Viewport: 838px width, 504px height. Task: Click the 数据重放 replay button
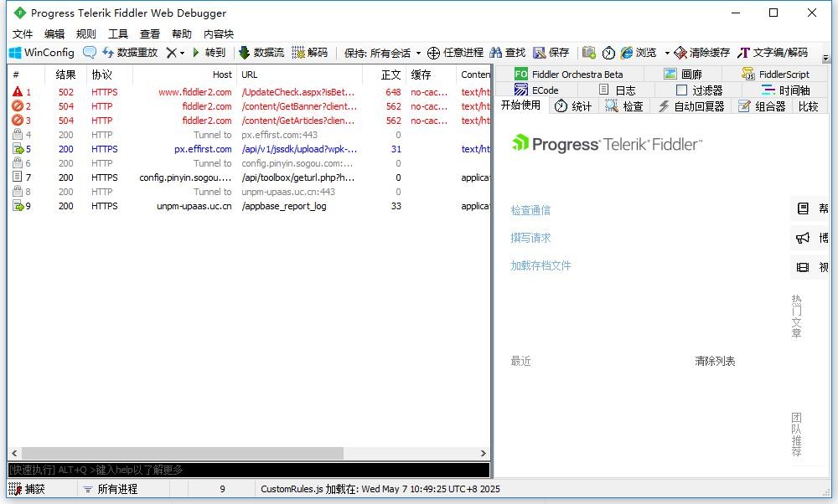(130, 52)
